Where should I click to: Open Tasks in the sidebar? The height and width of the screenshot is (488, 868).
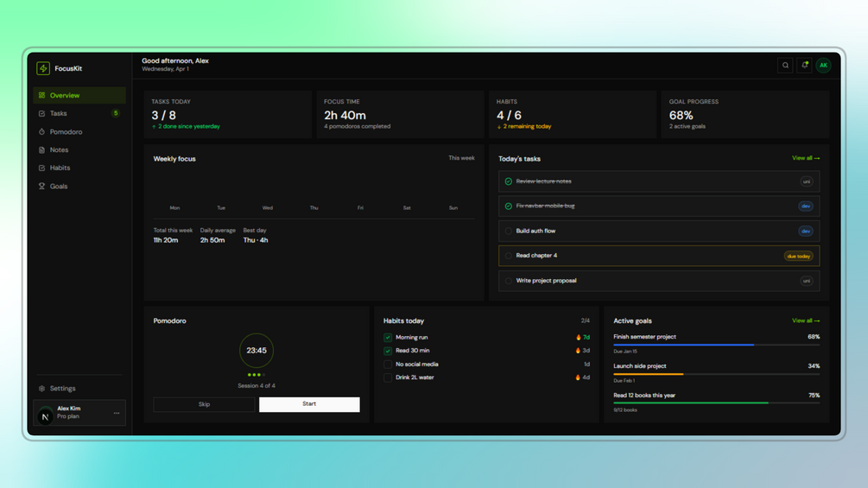click(79, 113)
